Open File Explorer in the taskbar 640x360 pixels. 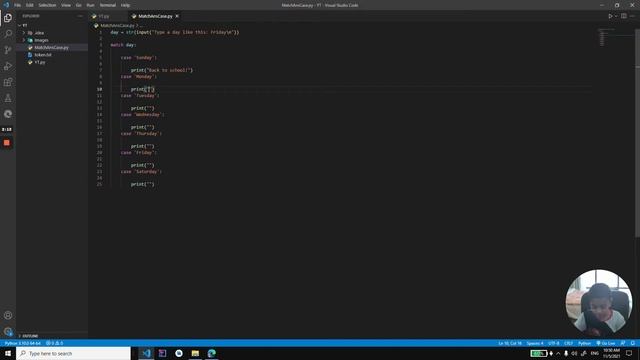(x=195, y=353)
